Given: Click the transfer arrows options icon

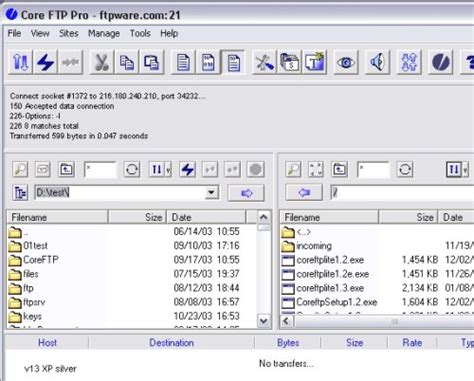Looking at the screenshot, I should pos(409,62).
